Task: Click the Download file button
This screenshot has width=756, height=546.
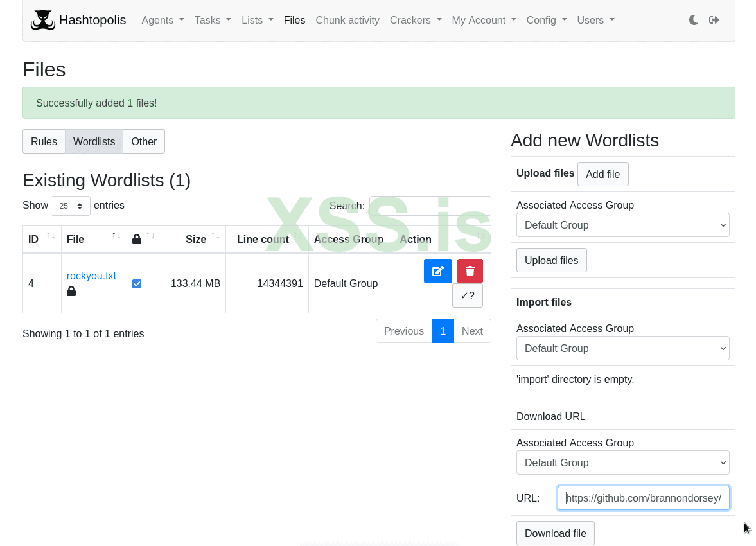Action: tap(556, 533)
